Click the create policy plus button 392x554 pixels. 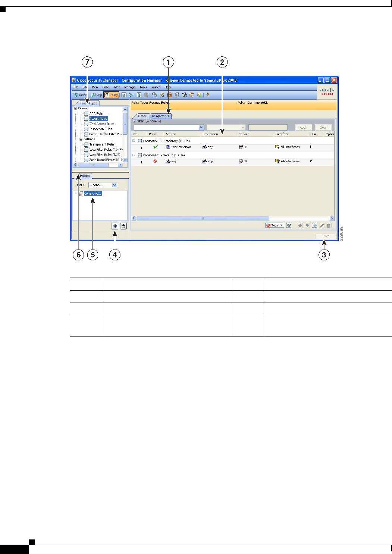pyautogui.click(x=115, y=226)
